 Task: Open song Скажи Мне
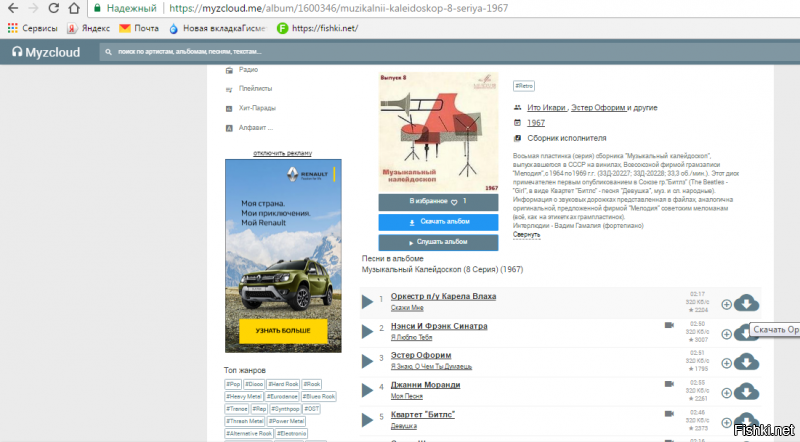407,308
